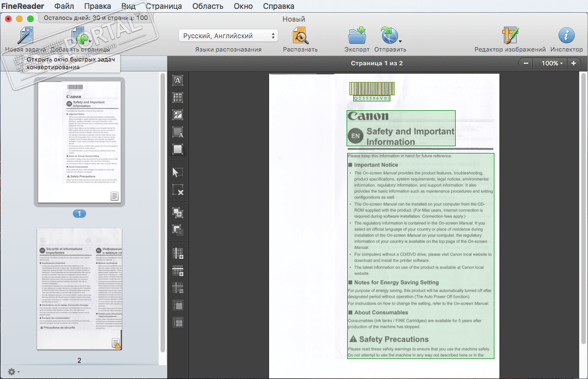588x379 pixels.
Task: Select the add area part tool
Action: 178,213
